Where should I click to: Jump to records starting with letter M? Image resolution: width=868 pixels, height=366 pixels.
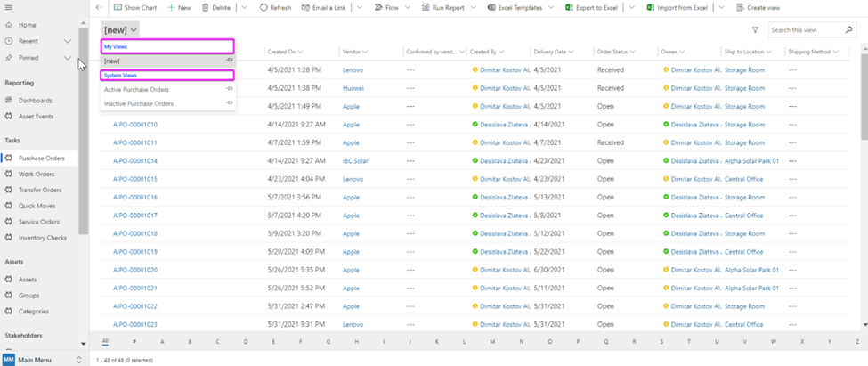pos(492,341)
